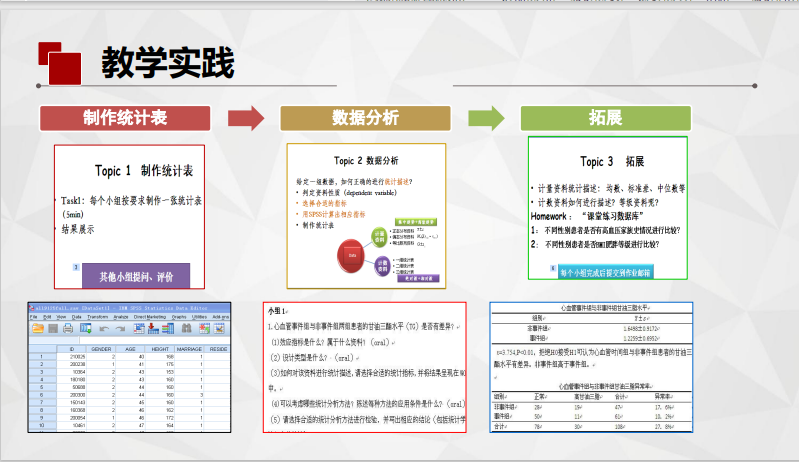This screenshot has height=462, width=799.
Task: Click the MARRIAGE column header in SPSS
Action: pos(190,349)
